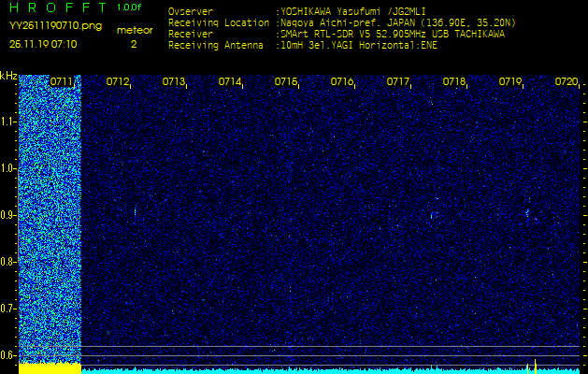Click the 0712 time marker

pos(118,81)
